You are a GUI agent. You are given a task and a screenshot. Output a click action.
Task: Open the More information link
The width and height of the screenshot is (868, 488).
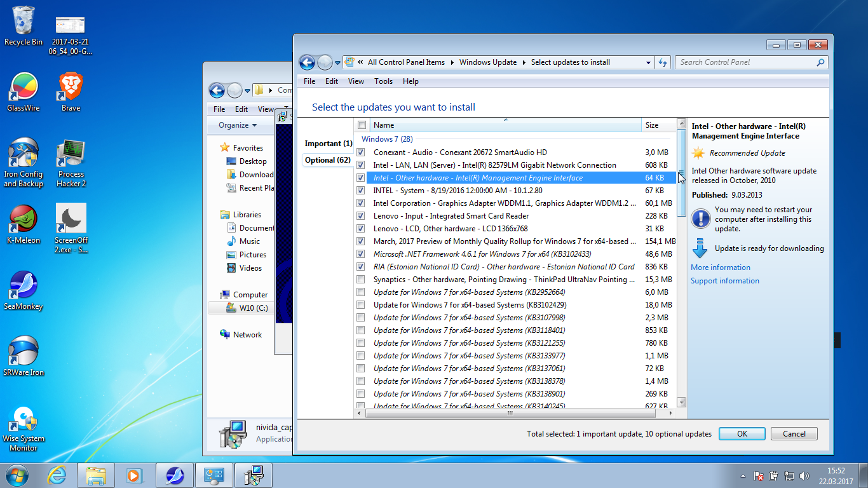click(x=721, y=268)
